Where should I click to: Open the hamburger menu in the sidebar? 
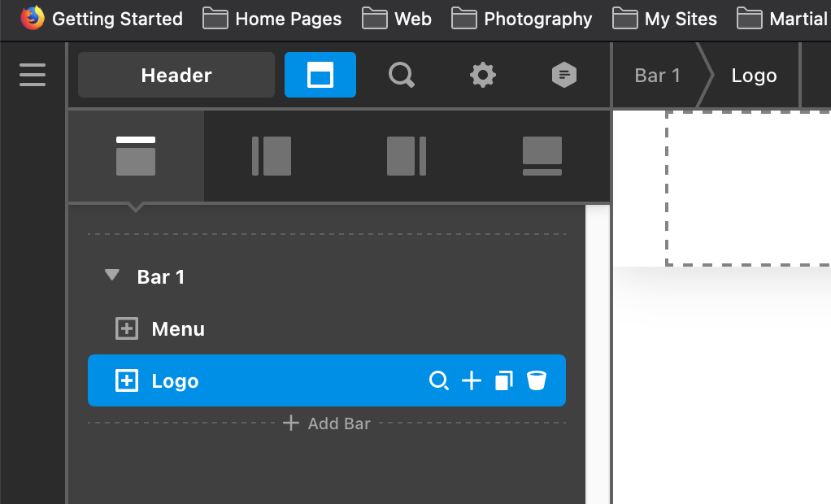point(33,75)
